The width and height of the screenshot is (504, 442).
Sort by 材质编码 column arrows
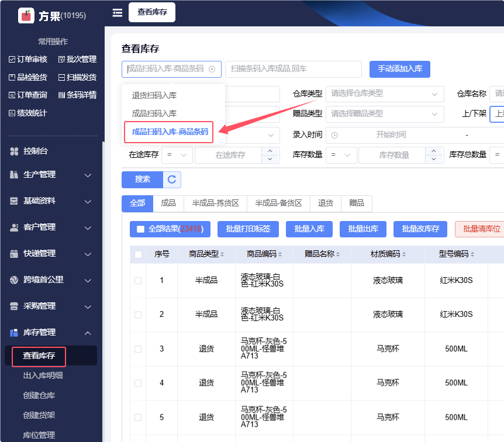tap(404, 254)
